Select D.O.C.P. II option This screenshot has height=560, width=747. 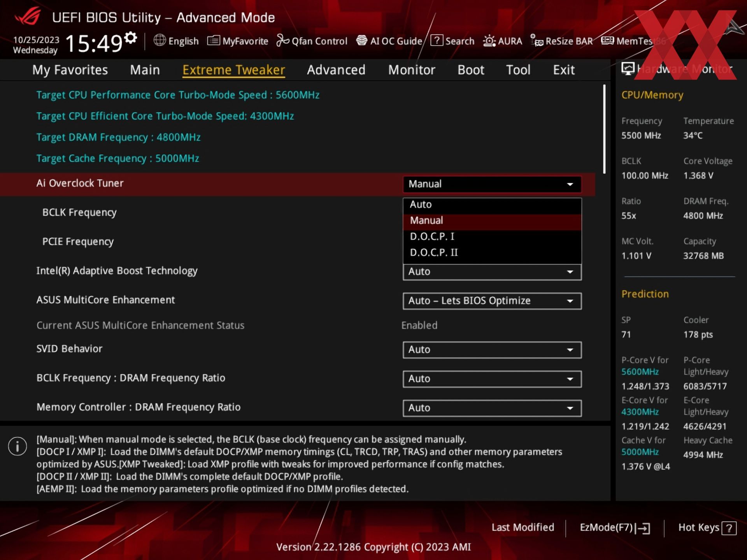(492, 252)
